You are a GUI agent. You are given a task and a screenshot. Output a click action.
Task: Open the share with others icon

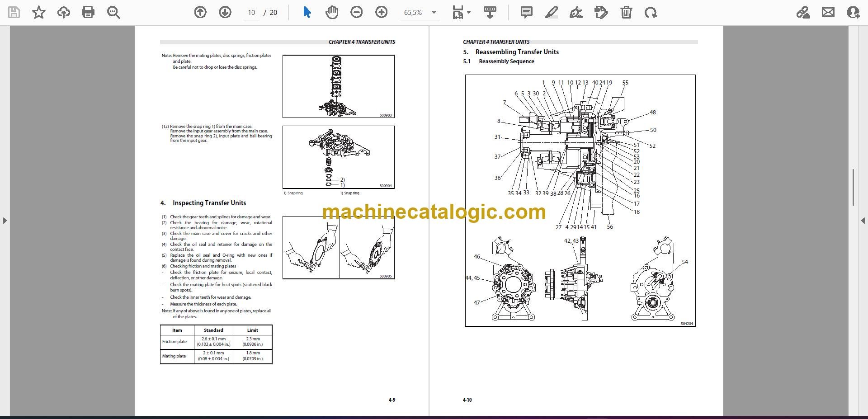pos(853,12)
